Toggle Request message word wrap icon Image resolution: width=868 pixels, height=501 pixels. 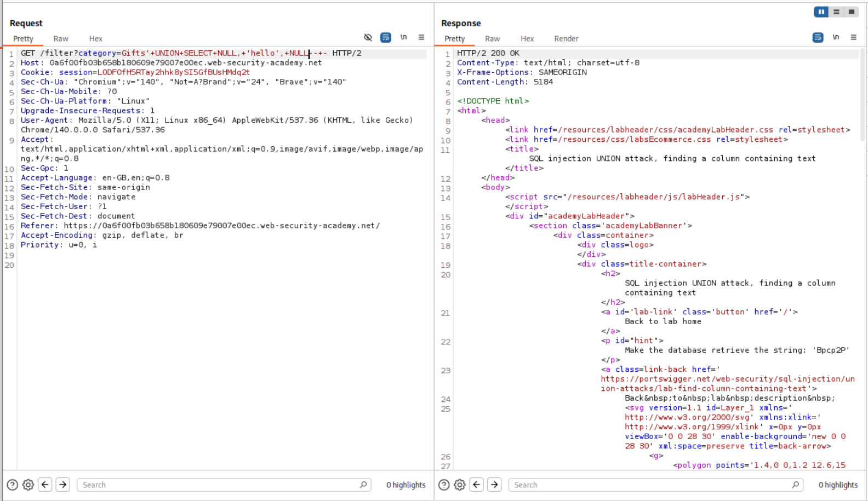pos(386,38)
